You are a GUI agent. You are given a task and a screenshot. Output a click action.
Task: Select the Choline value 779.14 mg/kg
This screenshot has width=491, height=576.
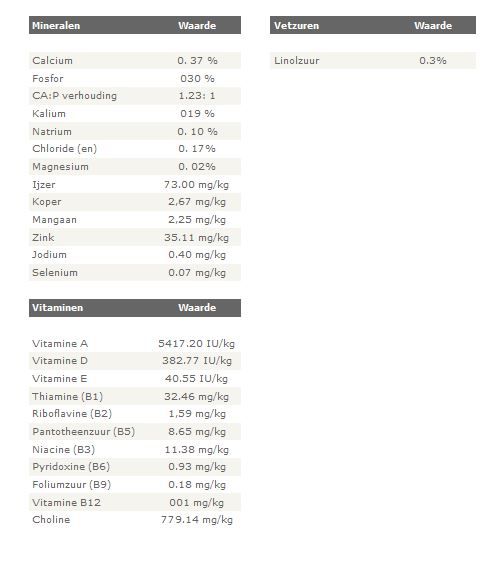(x=197, y=520)
